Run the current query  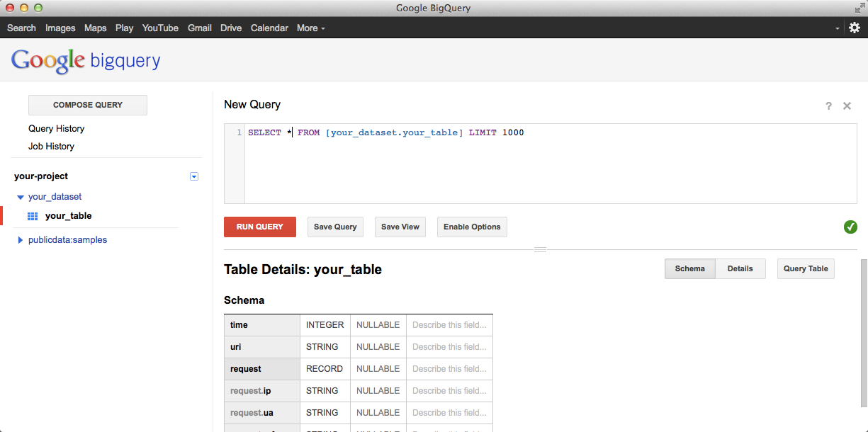[x=260, y=227]
